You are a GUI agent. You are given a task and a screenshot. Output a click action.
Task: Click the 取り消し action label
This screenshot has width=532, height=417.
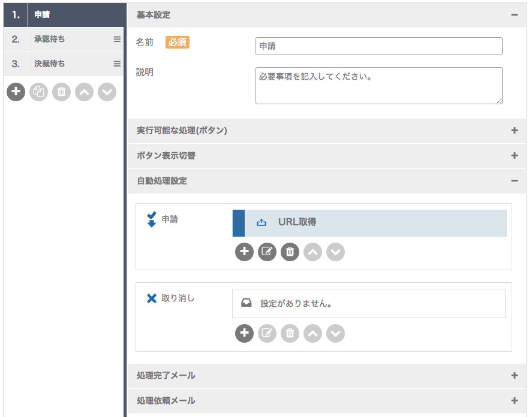pyautogui.click(x=178, y=298)
